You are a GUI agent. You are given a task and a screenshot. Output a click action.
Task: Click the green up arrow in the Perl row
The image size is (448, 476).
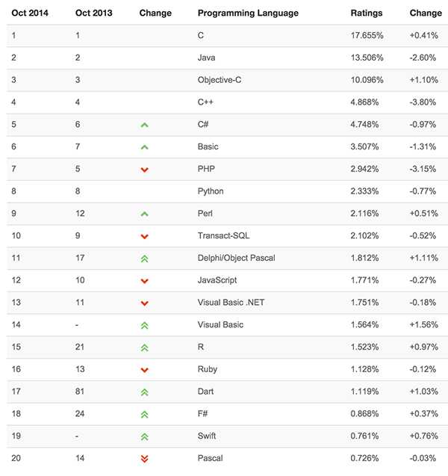[x=145, y=214]
